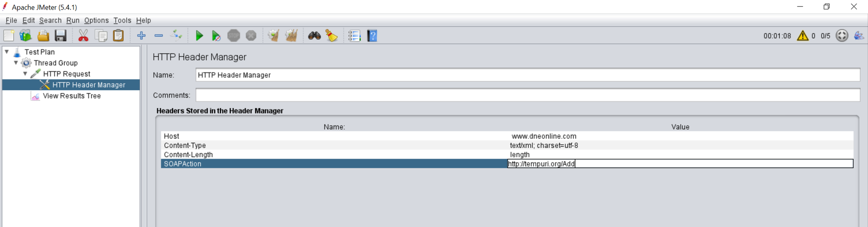Open the Tools menu

pos(122,20)
